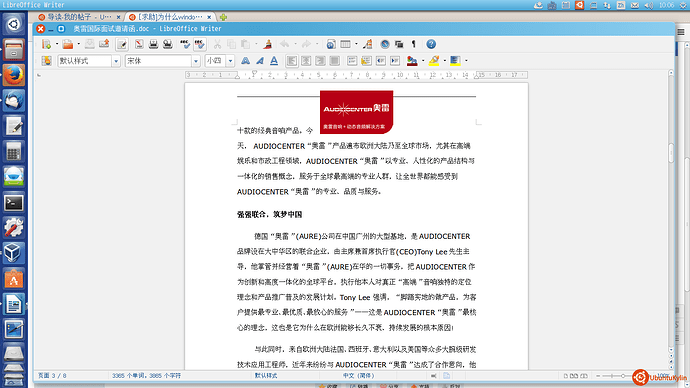
Task: Open Highlighting color dropdown arrow
Action: point(444,61)
